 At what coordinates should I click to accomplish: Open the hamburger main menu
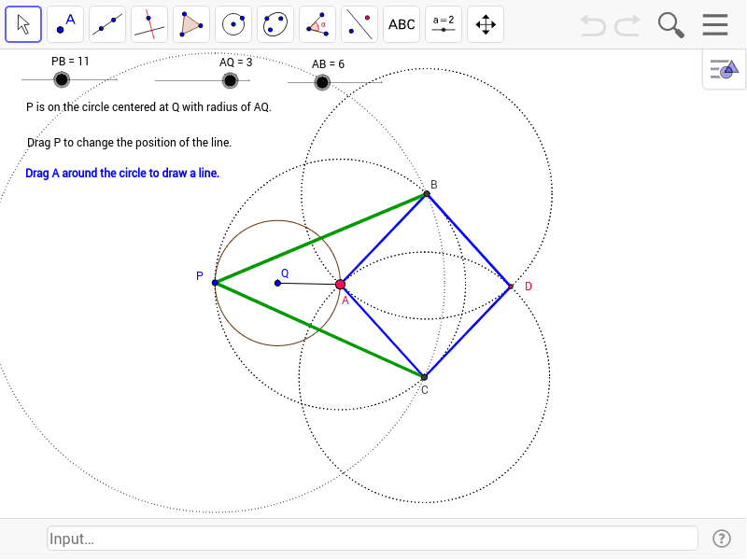coord(715,25)
